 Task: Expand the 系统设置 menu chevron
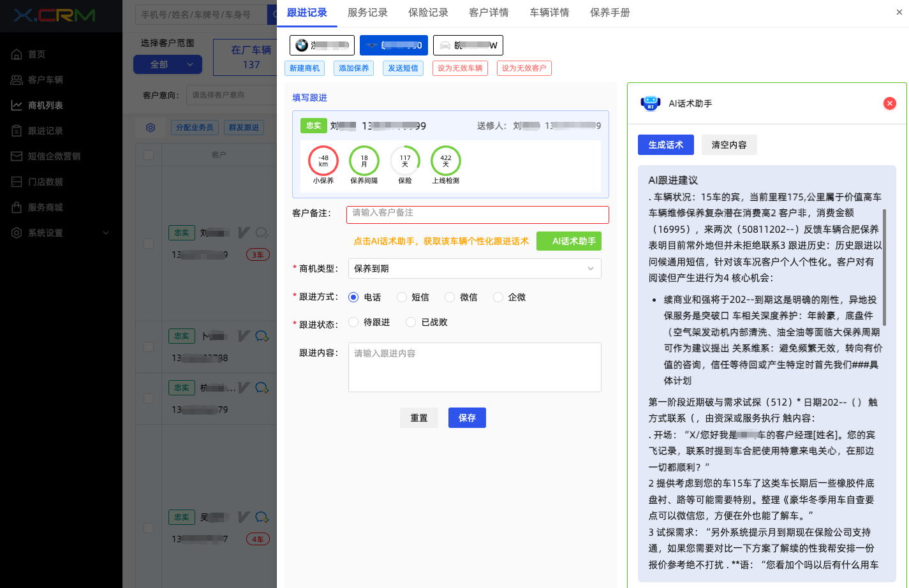[x=106, y=233]
